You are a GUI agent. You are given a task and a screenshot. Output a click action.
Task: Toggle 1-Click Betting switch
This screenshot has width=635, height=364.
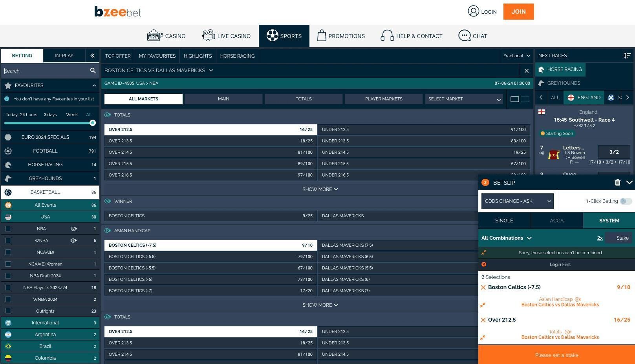coord(626,201)
